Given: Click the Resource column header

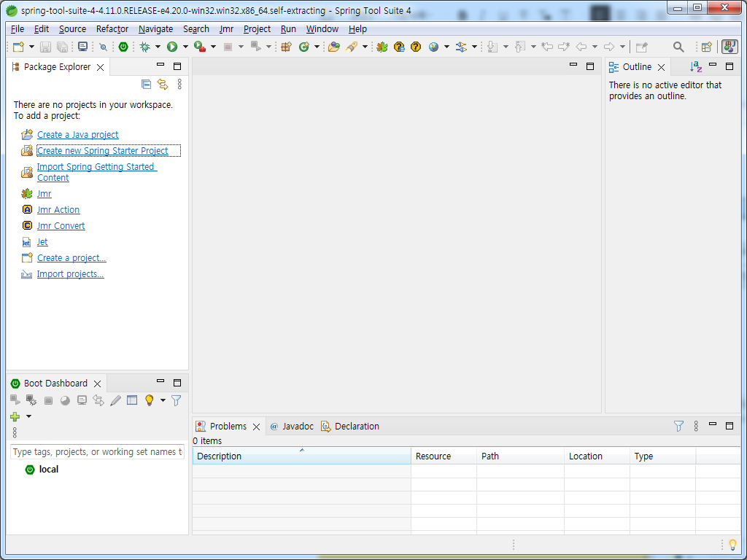Looking at the screenshot, I should click(444, 456).
